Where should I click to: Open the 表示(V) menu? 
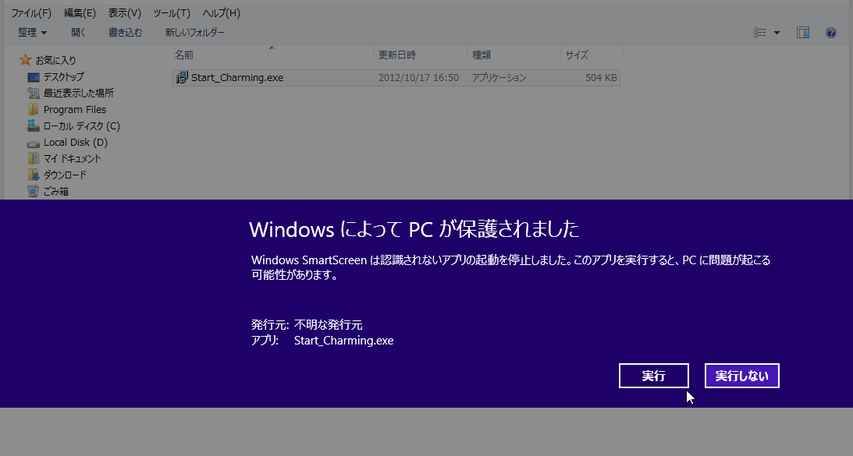point(125,13)
